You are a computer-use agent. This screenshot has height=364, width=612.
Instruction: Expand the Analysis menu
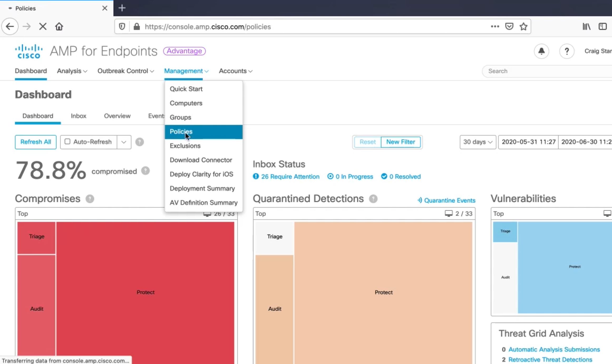(72, 71)
